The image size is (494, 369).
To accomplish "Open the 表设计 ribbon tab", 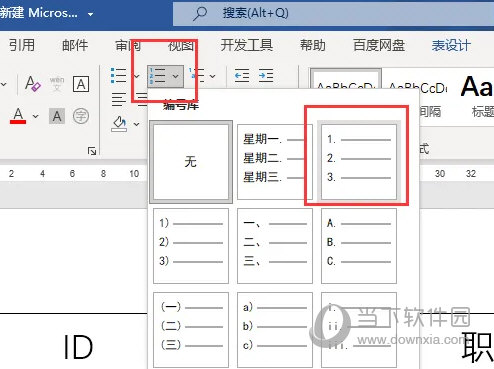I will coord(451,45).
